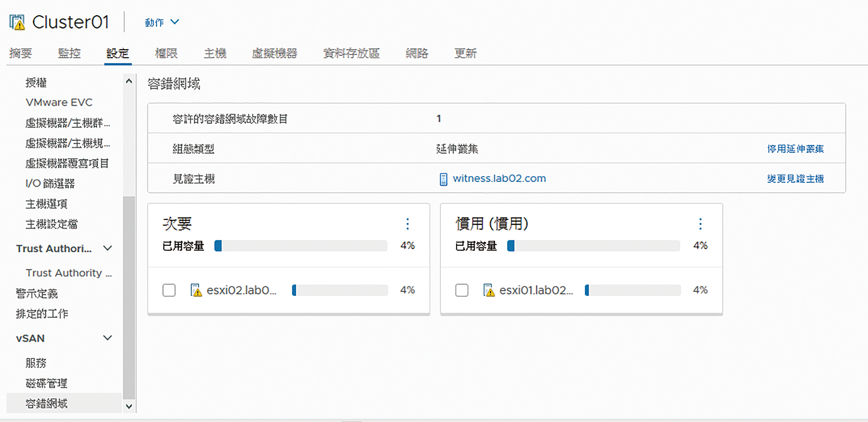Tick the esxi01.lab02... host checkbox
Image resolution: width=868 pixels, height=422 pixels.
click(462, 290)
